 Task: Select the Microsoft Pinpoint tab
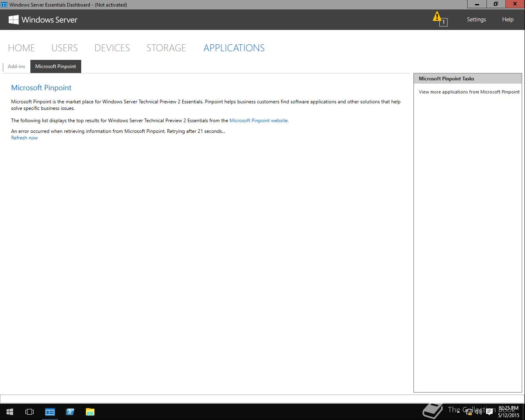[x=56, y=66]
